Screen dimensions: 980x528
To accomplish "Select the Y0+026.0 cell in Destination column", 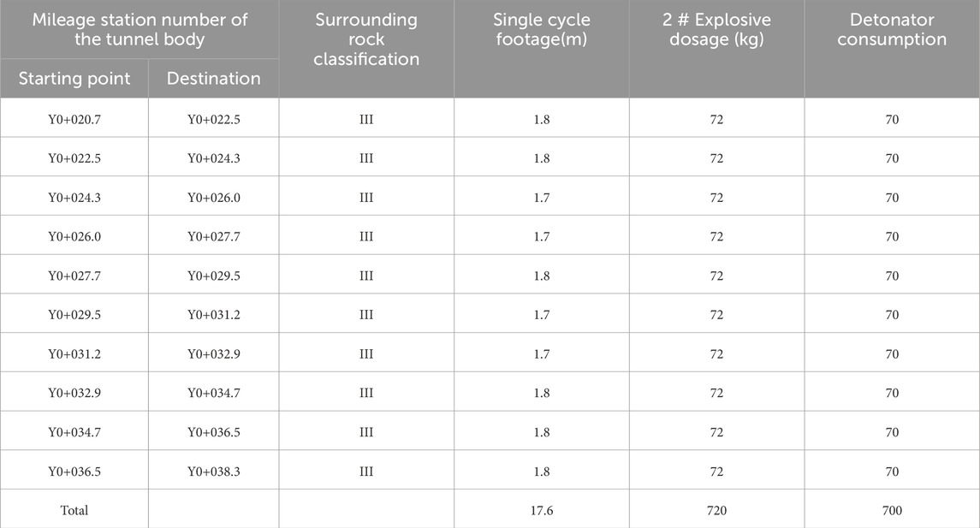I will (214, 198).
